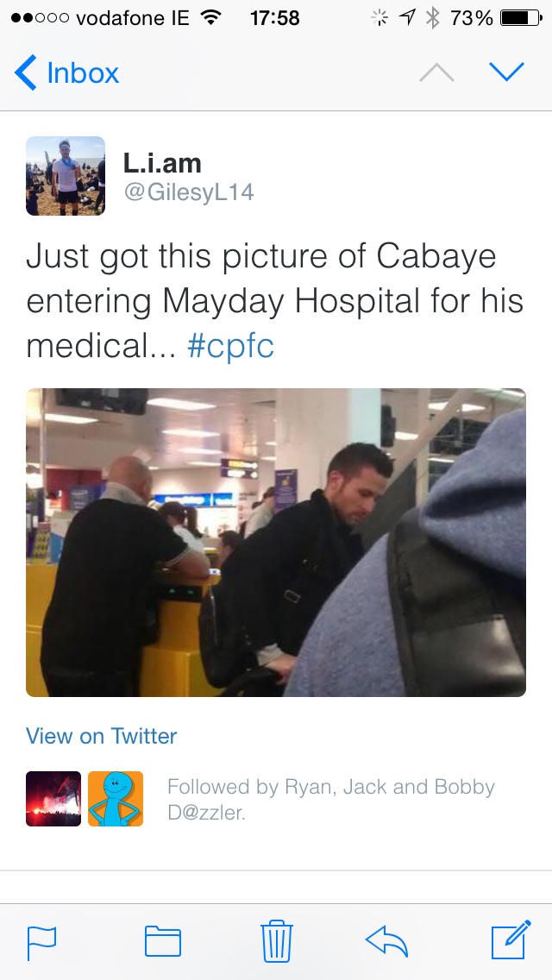Tap the flag icon in bottom toolbar
Viewport: 552px width, 980px height.
pos(42,943)
